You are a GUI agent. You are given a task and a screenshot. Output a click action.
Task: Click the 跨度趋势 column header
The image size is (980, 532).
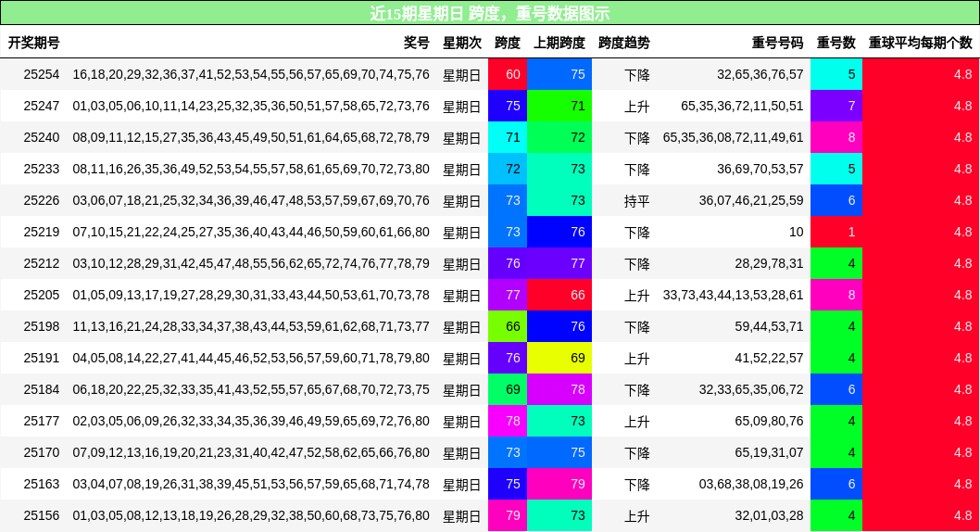pos(623,43)
